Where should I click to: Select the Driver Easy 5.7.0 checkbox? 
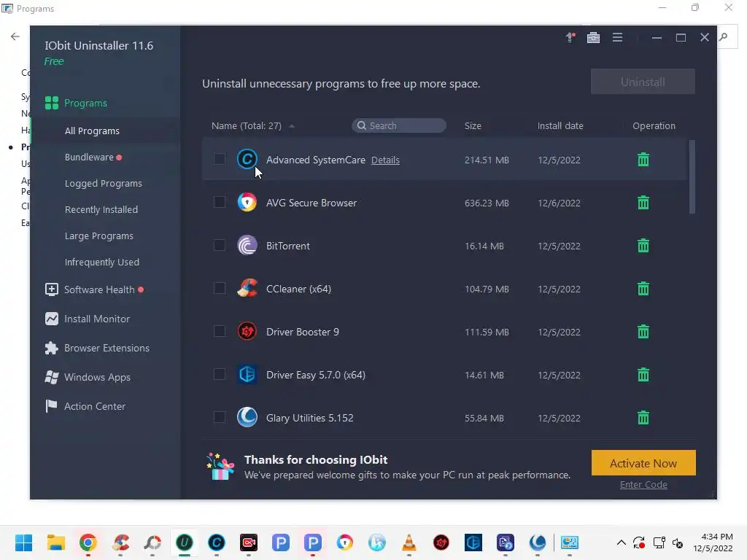click(220, 374)
